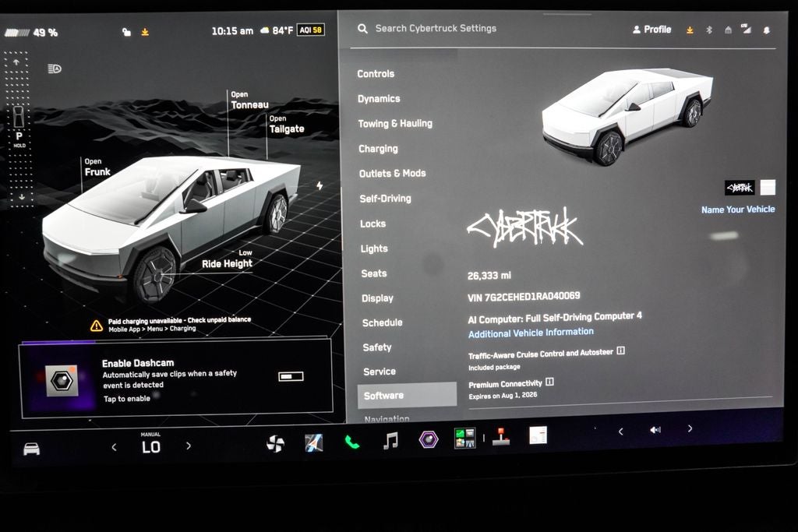Open the joystick arcade app
The height and width of the screenshot is (532, 798).
pos(501,437)
